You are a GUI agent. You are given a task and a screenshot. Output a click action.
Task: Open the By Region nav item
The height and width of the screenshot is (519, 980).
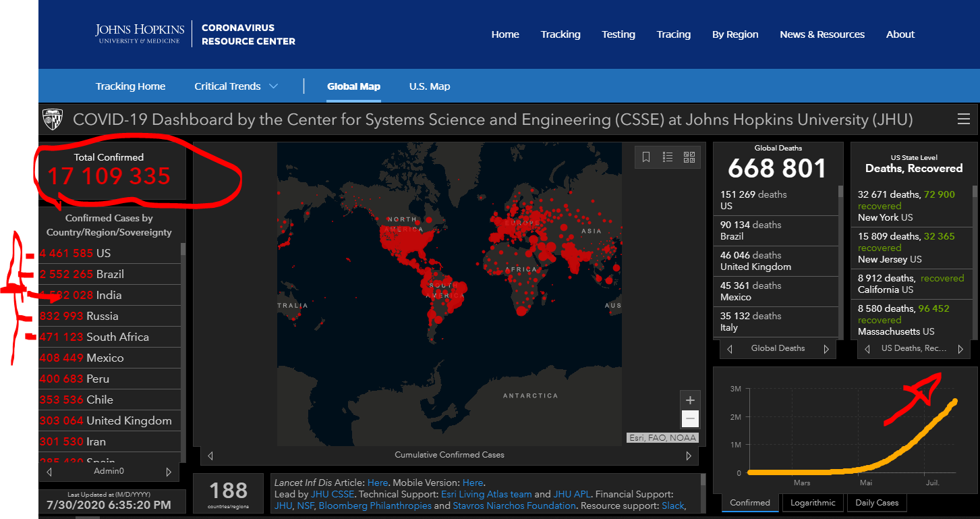(x=735, y=34)
